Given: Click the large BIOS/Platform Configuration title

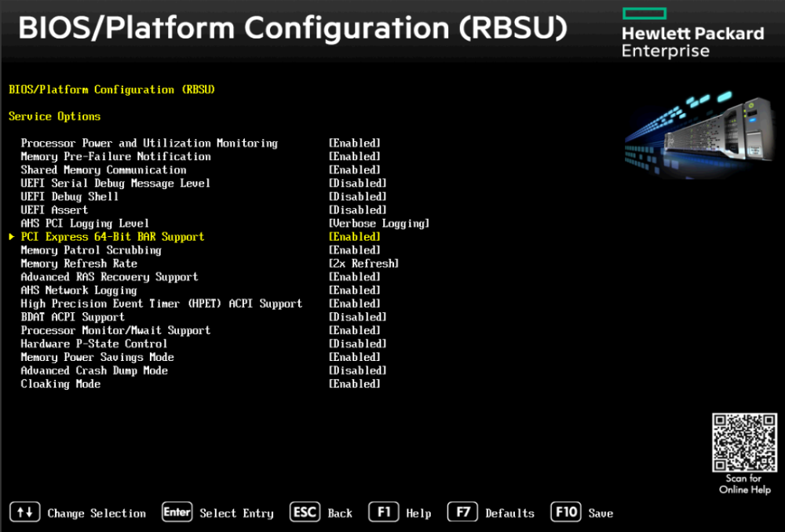Looking at the screenshot, I should coord(293,28).
